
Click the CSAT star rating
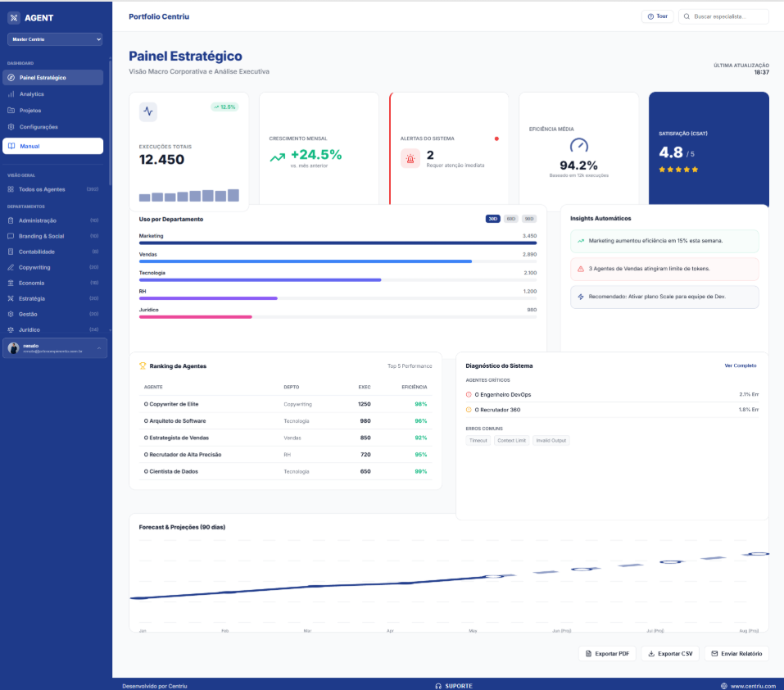pos(678,170)
